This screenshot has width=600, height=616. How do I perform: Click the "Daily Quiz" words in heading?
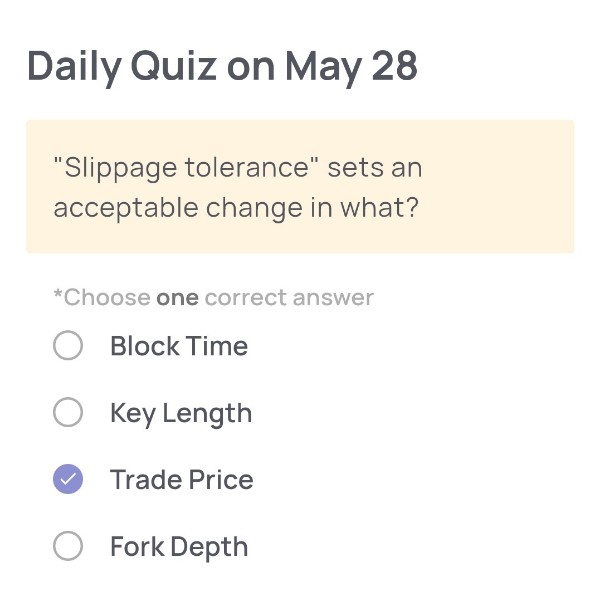pyautogui.click(x=122, y=67)
